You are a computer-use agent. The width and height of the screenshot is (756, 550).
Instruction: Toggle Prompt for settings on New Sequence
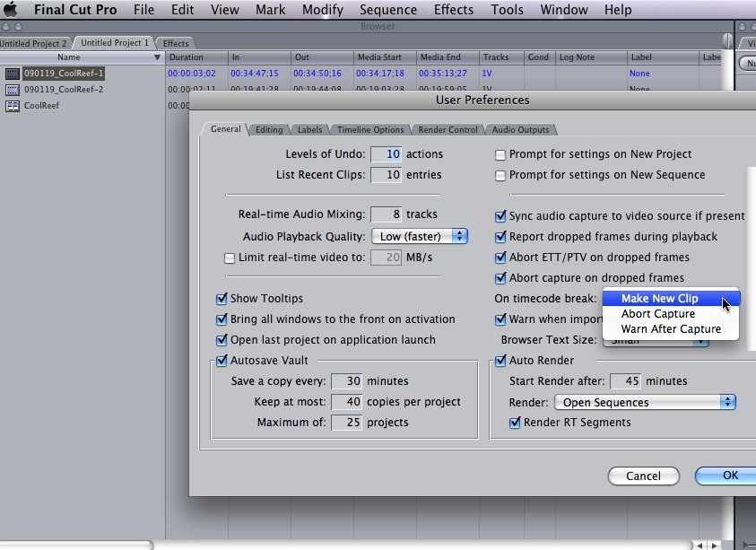[500, 176]
